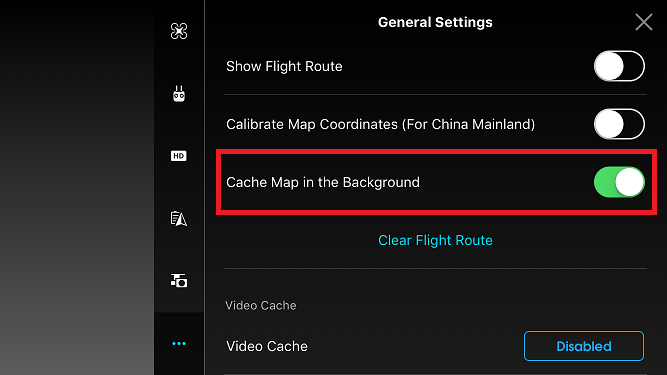Open the visual navigation settings icon
This screenshot has height=375, width=667.
tap(179, 219)
